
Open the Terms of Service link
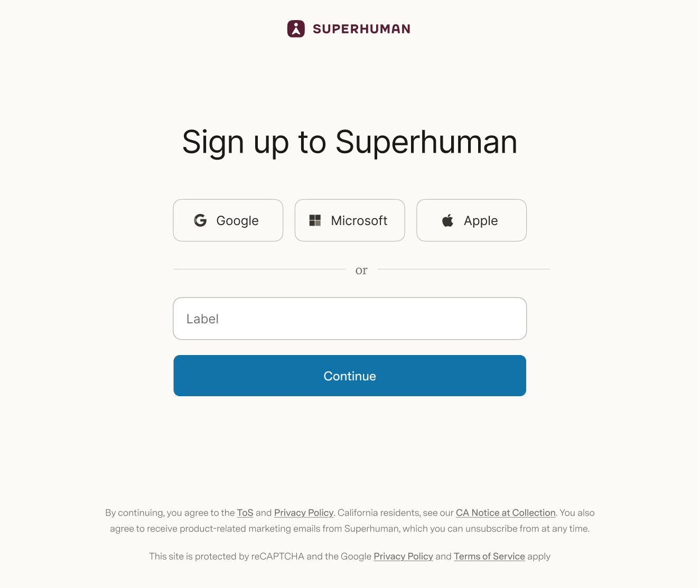pos(489,556)
